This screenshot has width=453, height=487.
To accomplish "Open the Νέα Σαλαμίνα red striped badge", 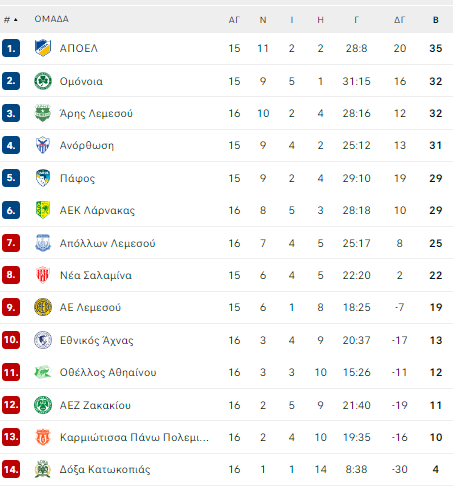I will (43, 275).
